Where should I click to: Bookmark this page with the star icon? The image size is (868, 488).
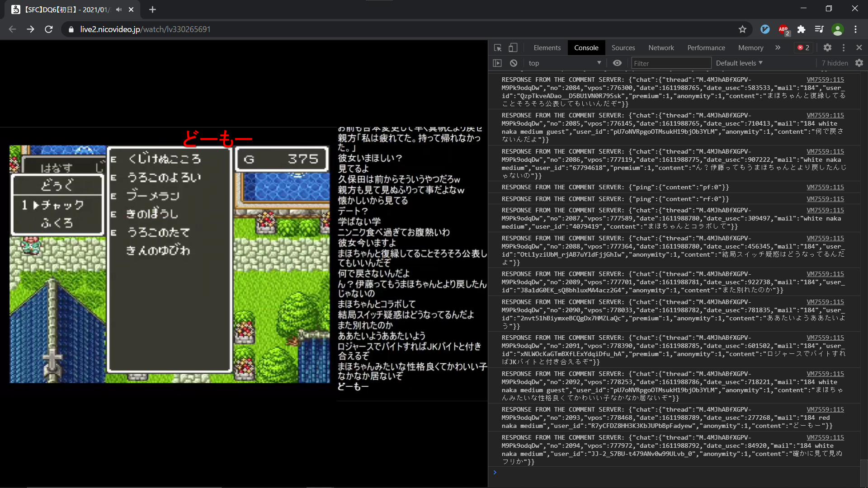[x=742, y=29]
